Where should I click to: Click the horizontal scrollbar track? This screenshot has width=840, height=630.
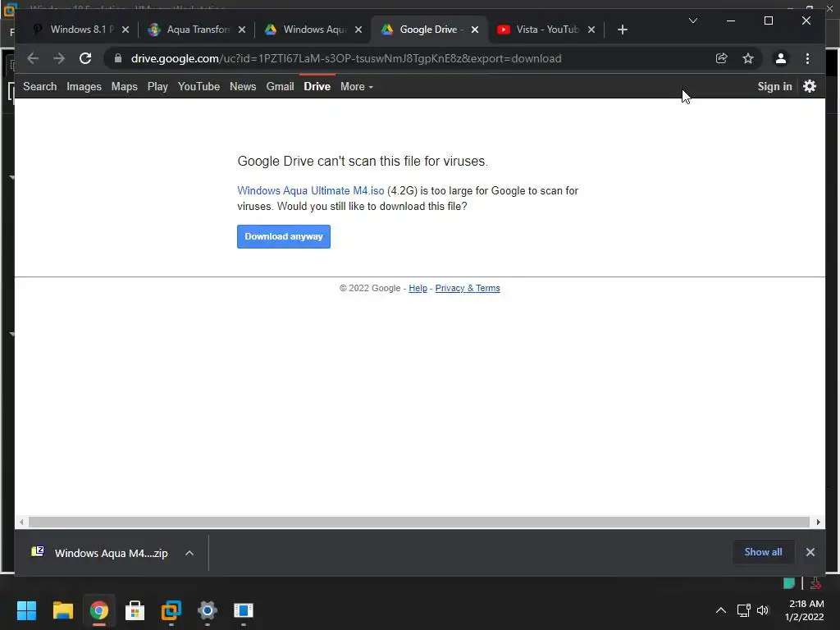(419, 522)
